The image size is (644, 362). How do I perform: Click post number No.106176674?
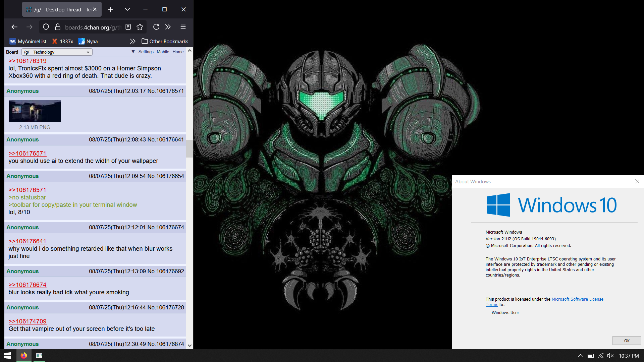(166, 227)
